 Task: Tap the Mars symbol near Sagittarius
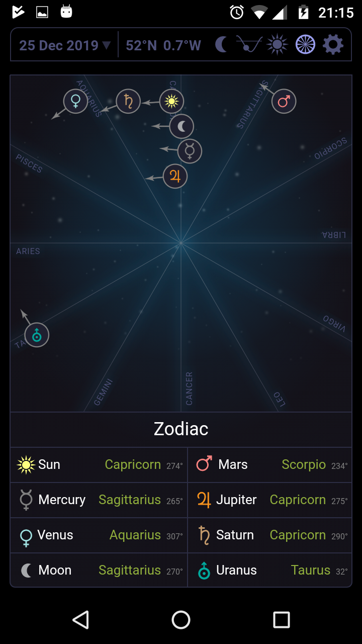tap(284, 102)
